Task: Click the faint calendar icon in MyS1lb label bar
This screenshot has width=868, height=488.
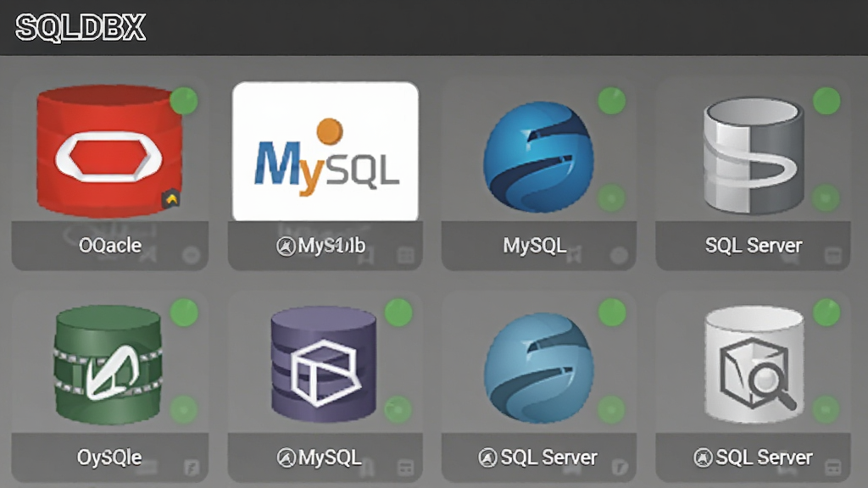Action: pyautogui.click(x=406, y=256)
